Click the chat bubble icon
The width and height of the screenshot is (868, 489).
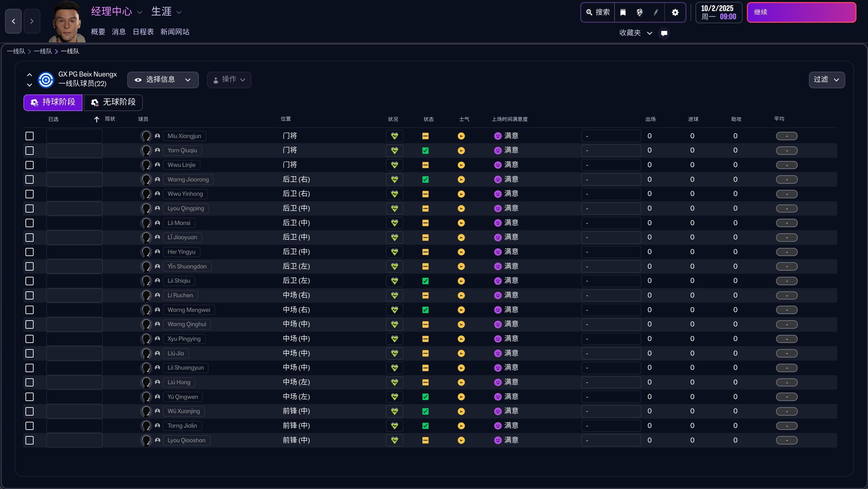point(664,33)
